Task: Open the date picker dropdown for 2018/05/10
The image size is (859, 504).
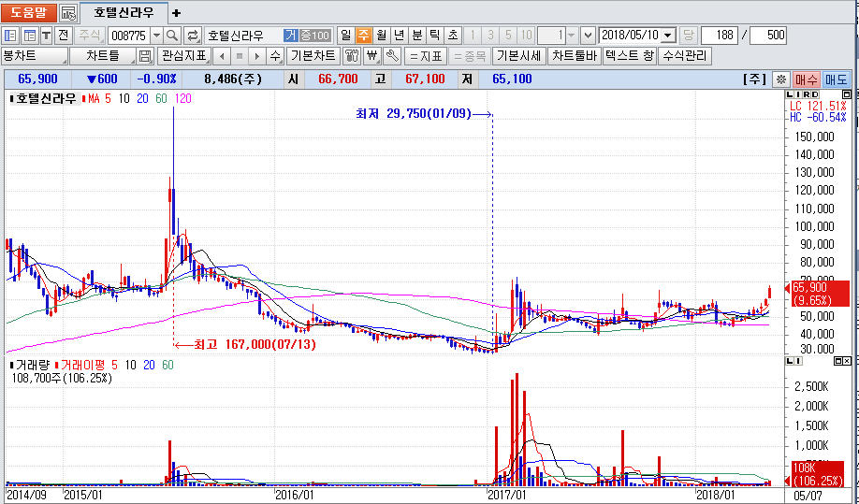Action: point(668,35)
